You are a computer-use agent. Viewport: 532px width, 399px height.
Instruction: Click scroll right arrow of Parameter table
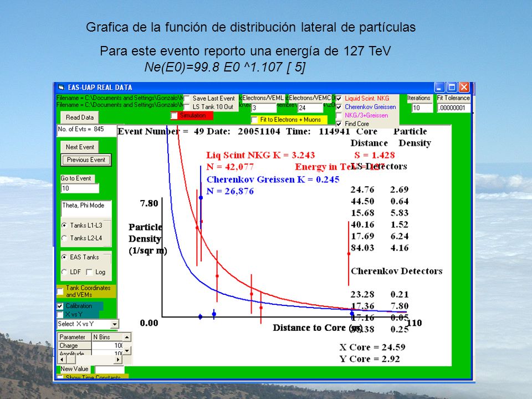point(119,359)
